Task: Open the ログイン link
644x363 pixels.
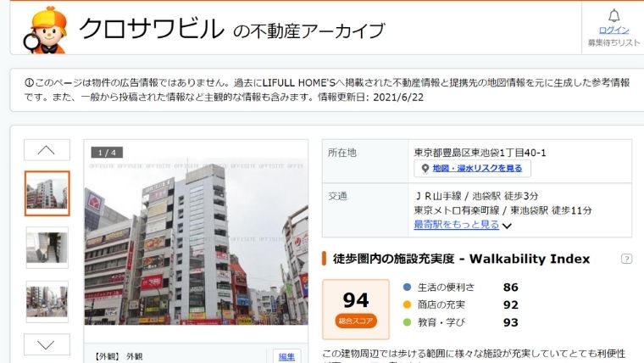Action: click(613, 30)
